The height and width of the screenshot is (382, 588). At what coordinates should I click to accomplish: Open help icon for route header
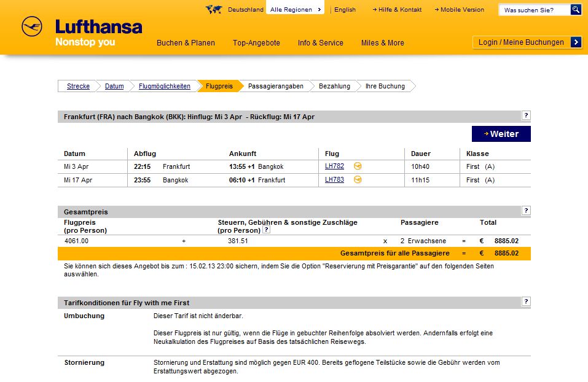[526, 115]
